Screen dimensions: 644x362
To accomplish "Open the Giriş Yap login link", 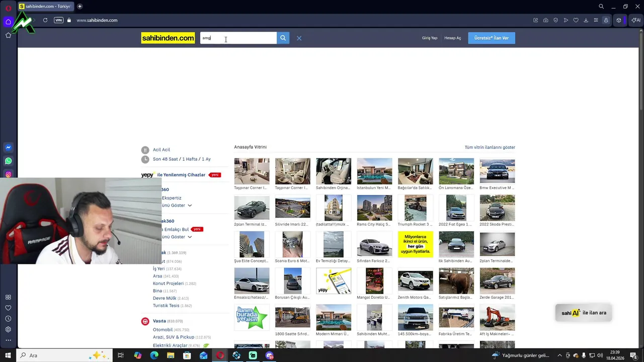I will tap(430, 38).
